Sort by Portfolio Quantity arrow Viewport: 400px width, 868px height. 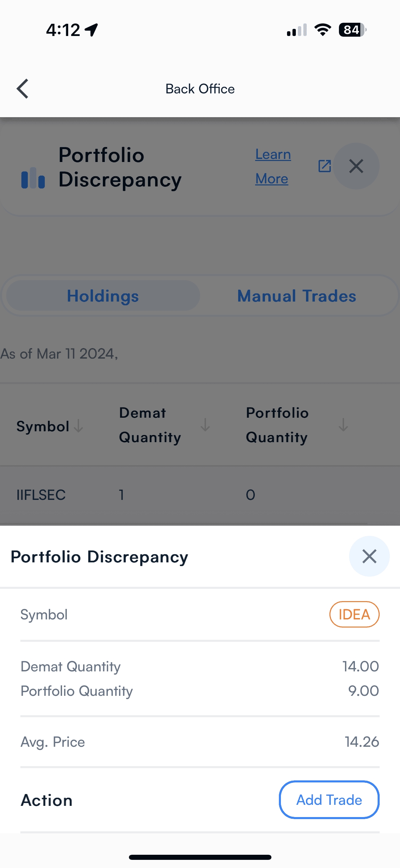(343, 425)
